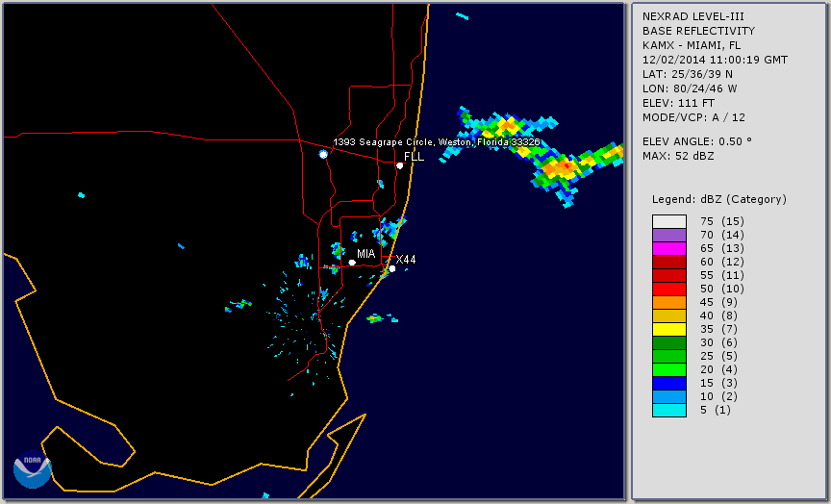Click the '5 (1)' legend label
831x504 pixels.
point(715,410)
